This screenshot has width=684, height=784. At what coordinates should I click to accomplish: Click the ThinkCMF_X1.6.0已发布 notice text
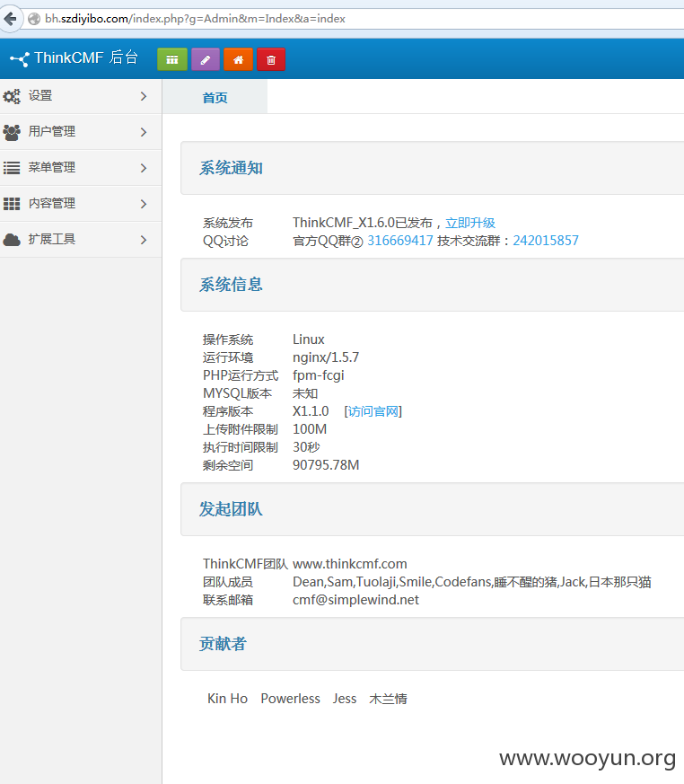click(x=363, y=223)
